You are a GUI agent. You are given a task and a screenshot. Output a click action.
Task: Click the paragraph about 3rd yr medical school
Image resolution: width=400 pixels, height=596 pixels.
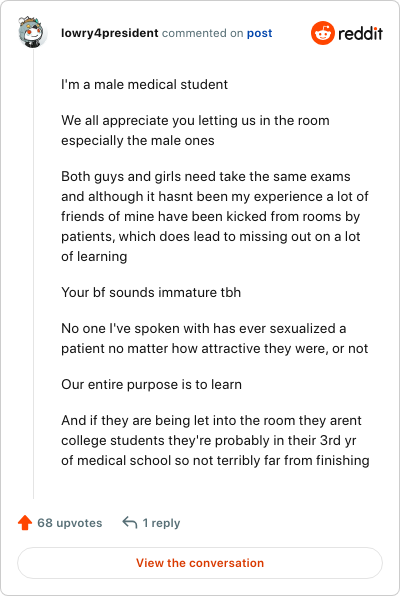coord(215,441)
